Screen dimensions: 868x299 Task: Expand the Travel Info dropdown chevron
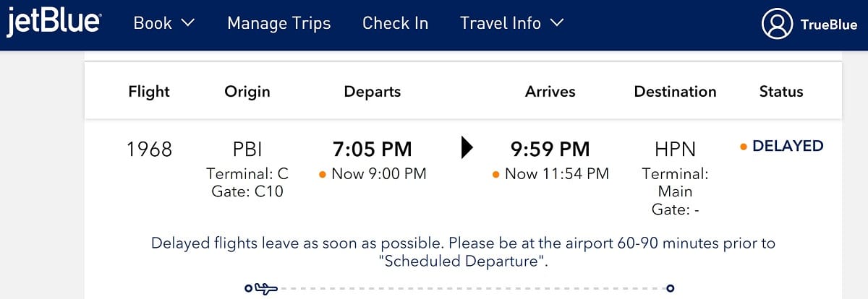coord(556,24)
